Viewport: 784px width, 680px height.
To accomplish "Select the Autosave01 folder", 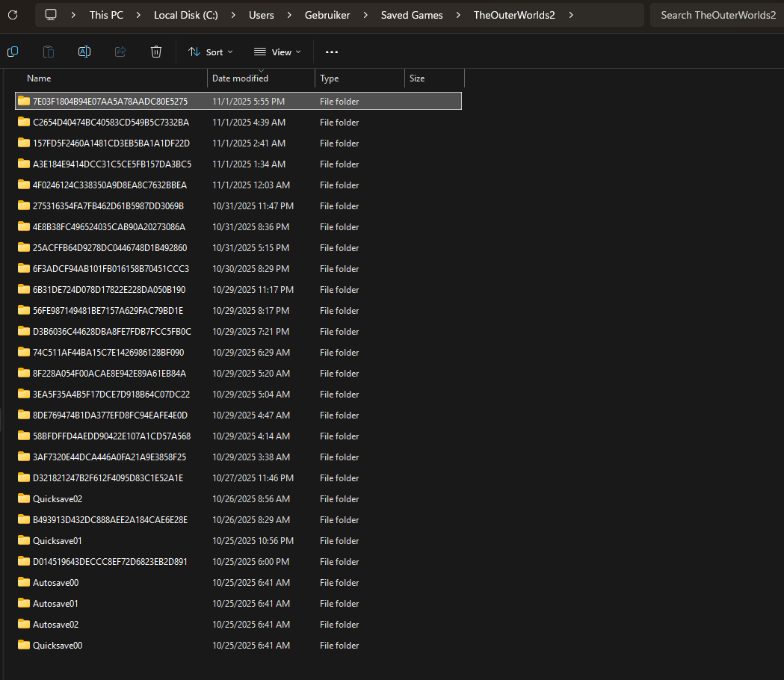I will pyautogui.click(x=55, y=604).
